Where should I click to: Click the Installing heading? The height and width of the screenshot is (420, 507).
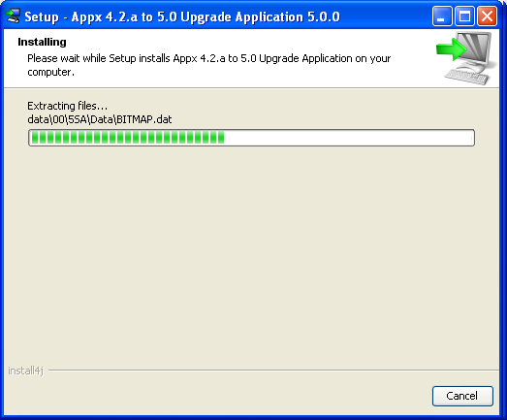coord(42,42)
